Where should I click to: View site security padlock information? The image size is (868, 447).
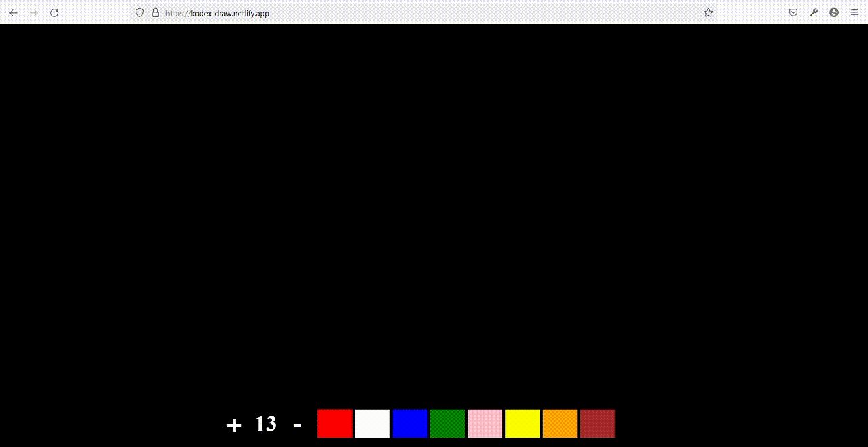(x=155, y=13)
